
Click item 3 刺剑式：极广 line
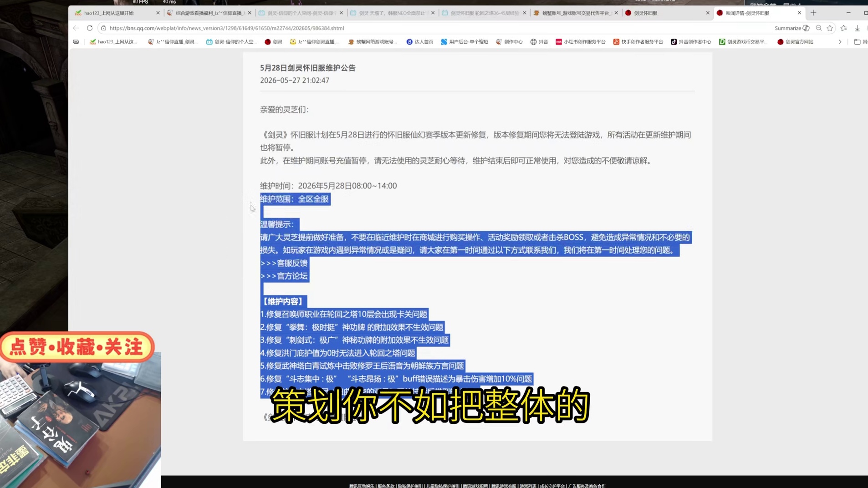[354, 340]
